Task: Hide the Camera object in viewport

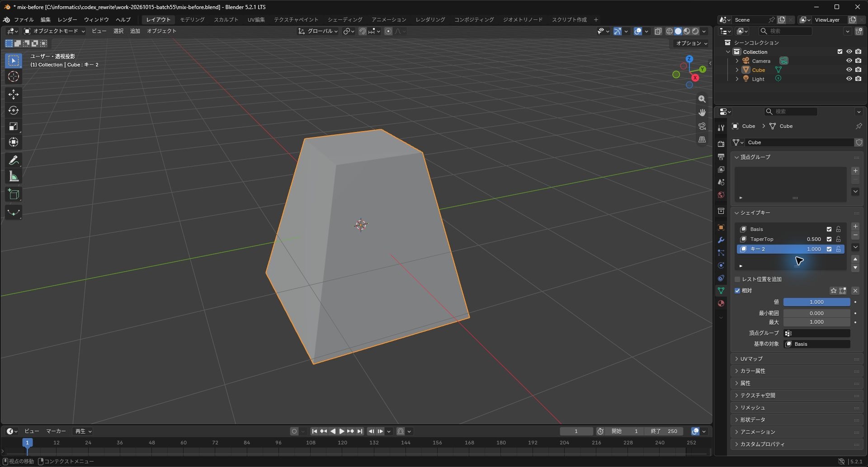Action: [849, 61]
